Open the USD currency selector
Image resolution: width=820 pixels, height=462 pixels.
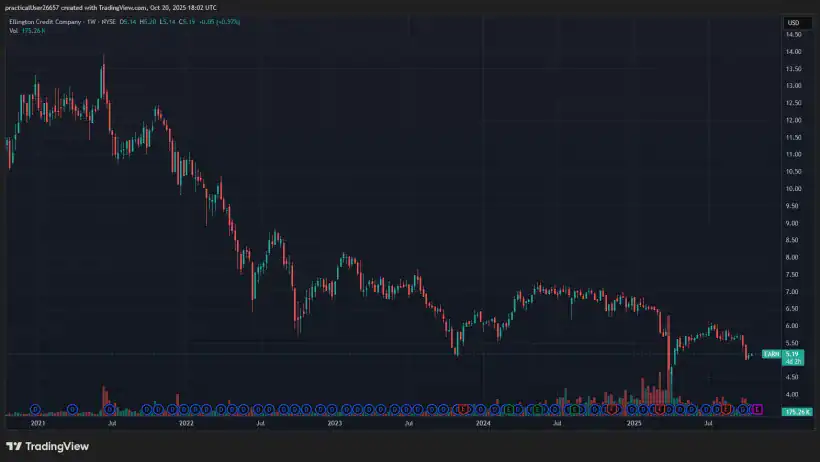click(794, 22)
